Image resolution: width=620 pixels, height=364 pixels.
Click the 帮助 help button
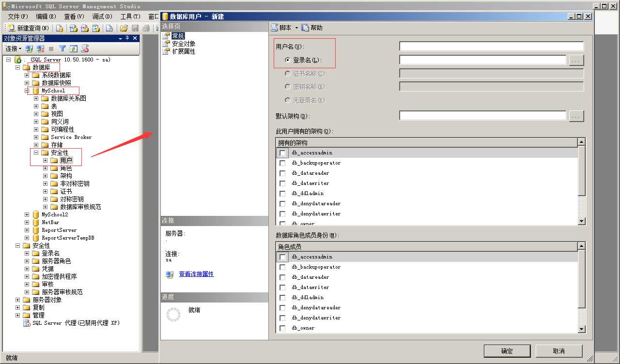(x=312, y=28)
